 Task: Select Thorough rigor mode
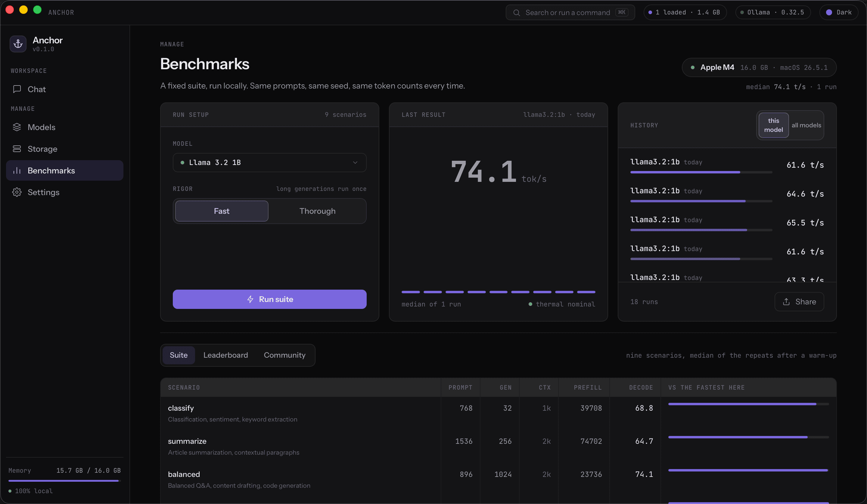[x=317, y=211]
